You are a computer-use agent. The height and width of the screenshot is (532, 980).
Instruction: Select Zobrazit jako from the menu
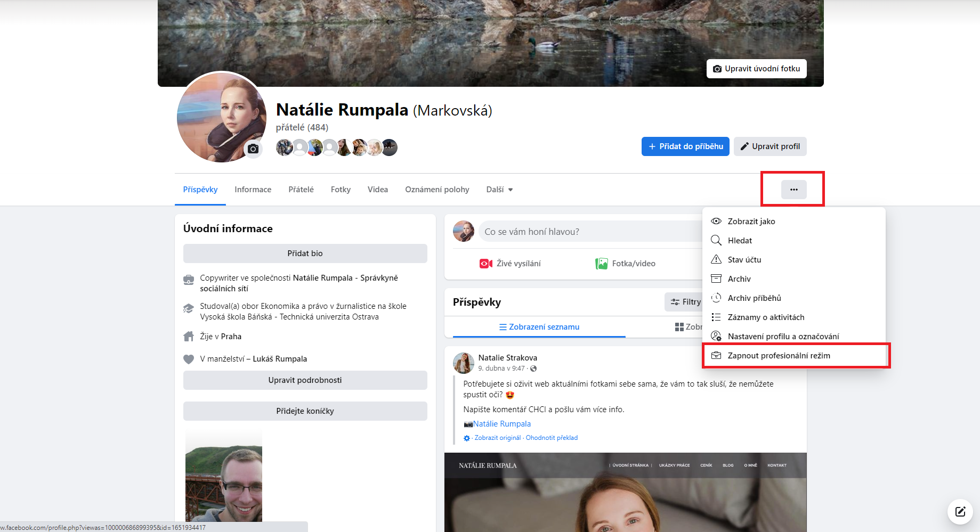(794, 222)
